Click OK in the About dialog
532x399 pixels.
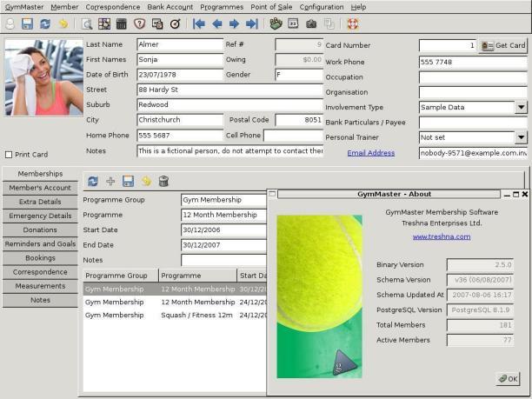tap(508, 379)
